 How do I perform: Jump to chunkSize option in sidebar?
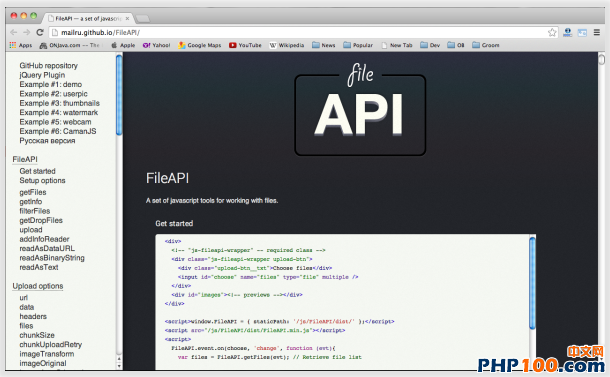click(37, 335)
